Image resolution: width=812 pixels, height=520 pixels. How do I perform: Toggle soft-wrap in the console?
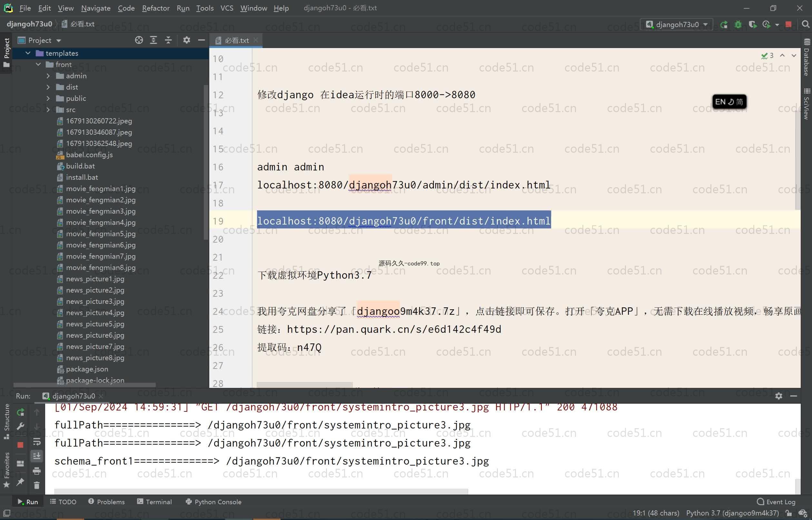36,442
